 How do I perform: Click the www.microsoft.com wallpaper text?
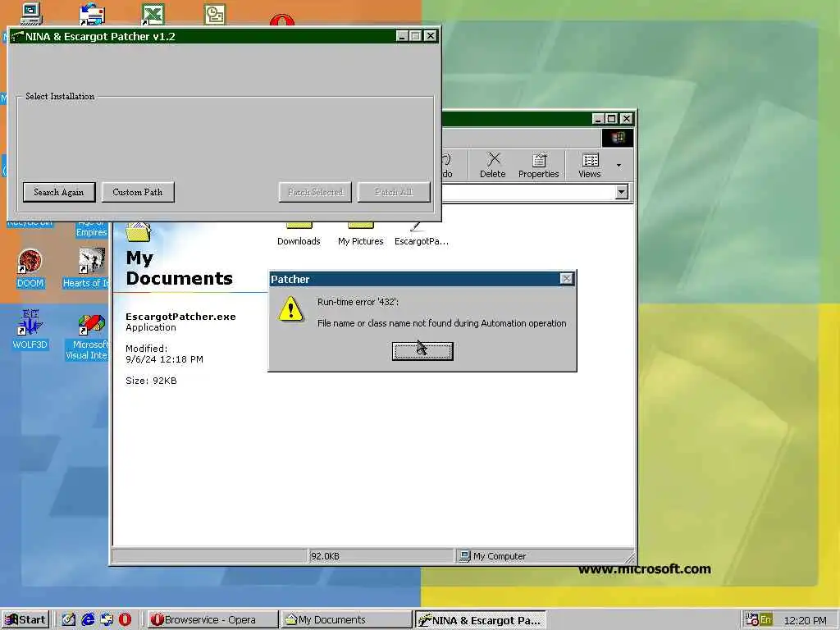(x=645, y=569)
